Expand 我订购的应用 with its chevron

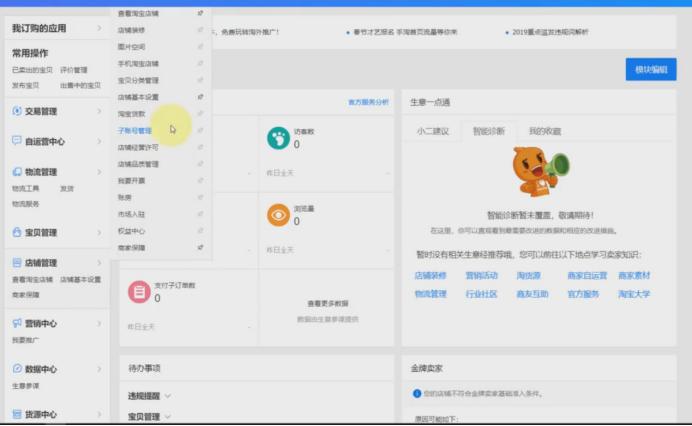pos(99,28)
